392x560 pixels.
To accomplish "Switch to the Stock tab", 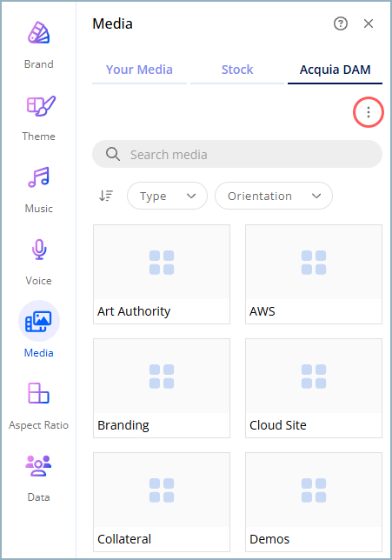I will click(237, 70).
